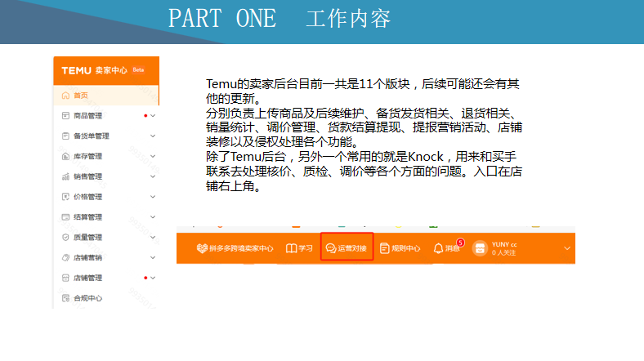Click the 店铺营销 sidebar icon
This screenshot has width=644, height=361.
pyautogui.click(x=65, y=257)
